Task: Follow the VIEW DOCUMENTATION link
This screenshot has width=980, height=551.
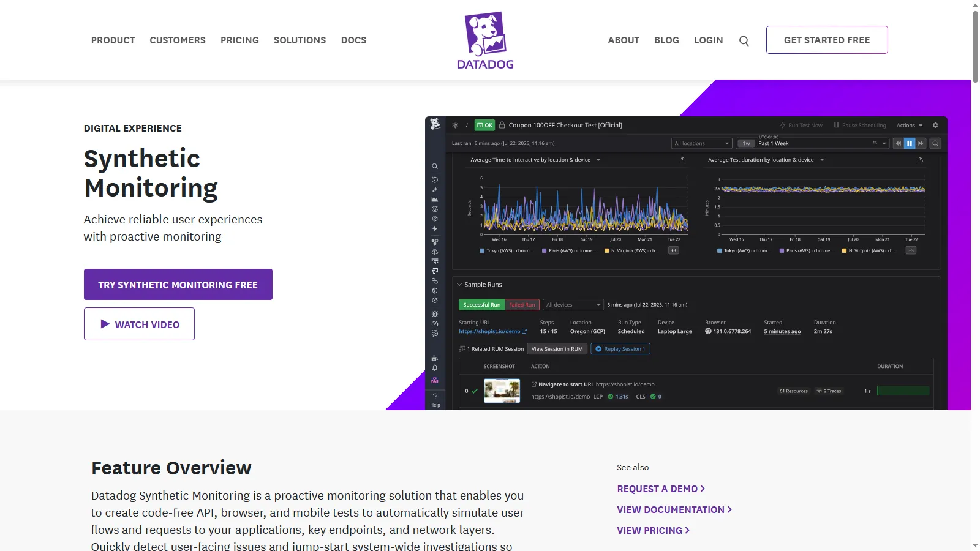Action: tap(674, 510)
